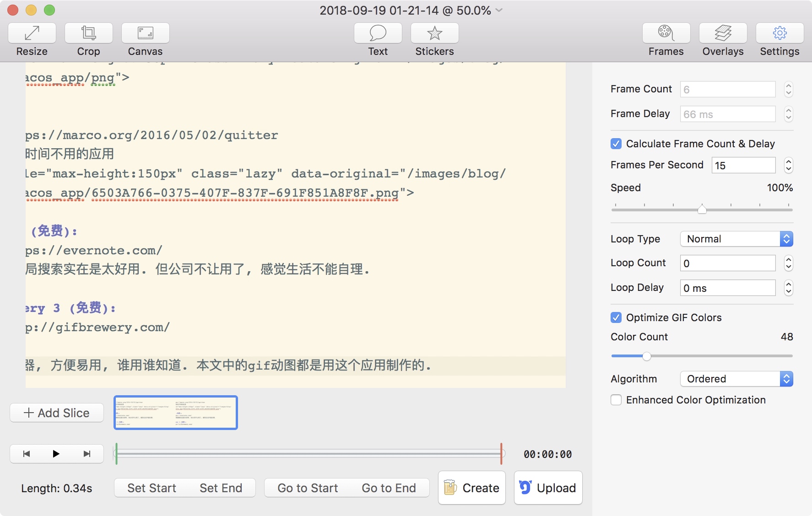The height and width of the screenshot is (516, 812).
Task: Click the Canvas tool icon
Action: tap(145, 33)
